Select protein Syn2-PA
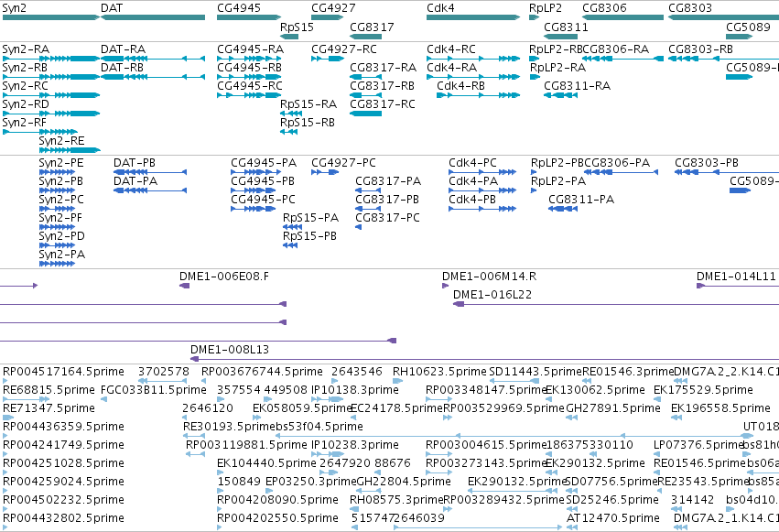The image size is (779, 532). [62, 255]
